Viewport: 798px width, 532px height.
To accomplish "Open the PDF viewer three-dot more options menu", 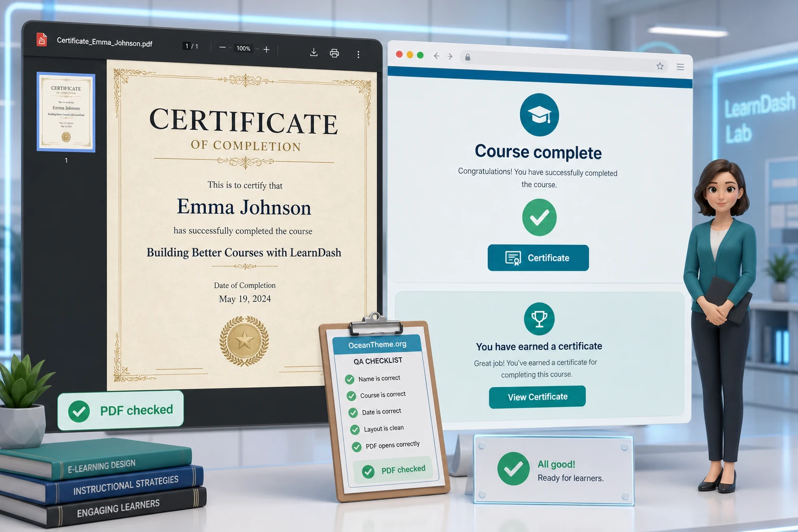I will pos(358,55).
